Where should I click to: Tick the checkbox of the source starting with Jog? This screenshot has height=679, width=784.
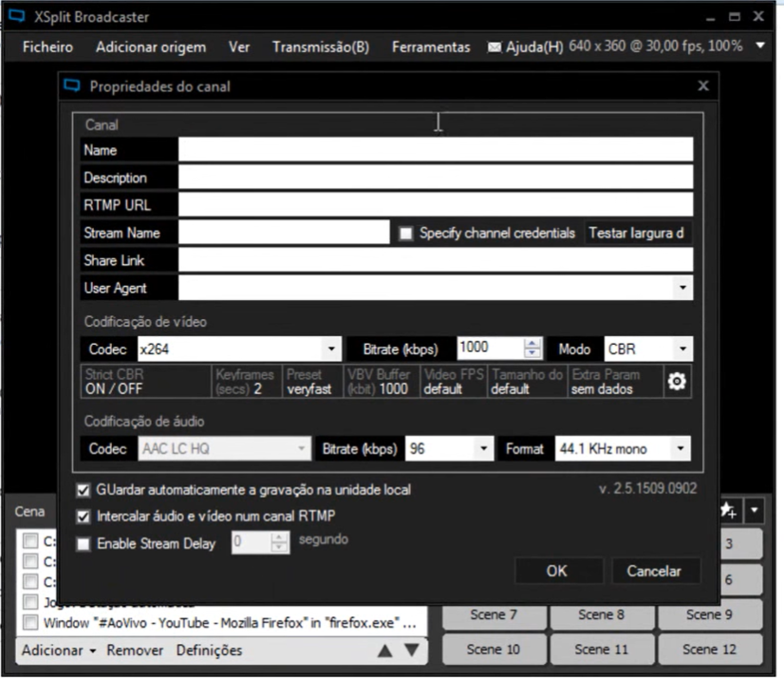coord(30,602)
